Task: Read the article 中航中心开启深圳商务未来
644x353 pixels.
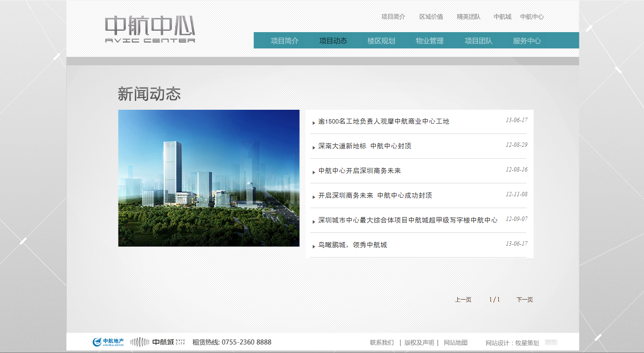Action: 360,171
